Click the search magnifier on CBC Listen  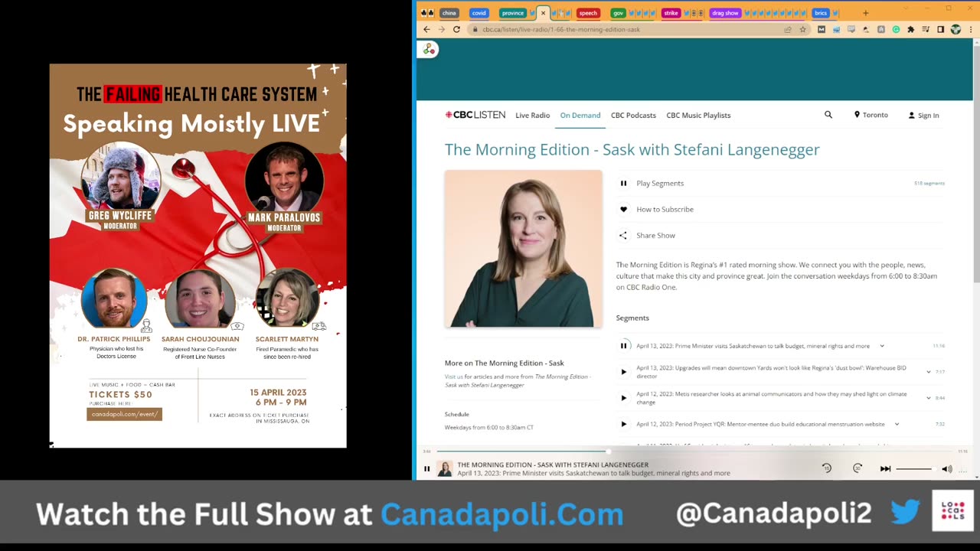tap(828, 115)
